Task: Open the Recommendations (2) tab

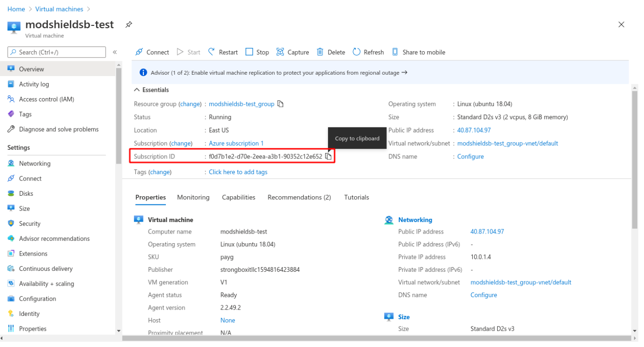Action: click(x=299, y=197)
